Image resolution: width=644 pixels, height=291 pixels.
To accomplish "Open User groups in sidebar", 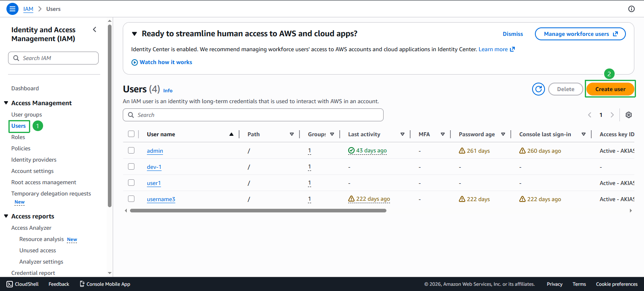I will click(x=27, y=114).
